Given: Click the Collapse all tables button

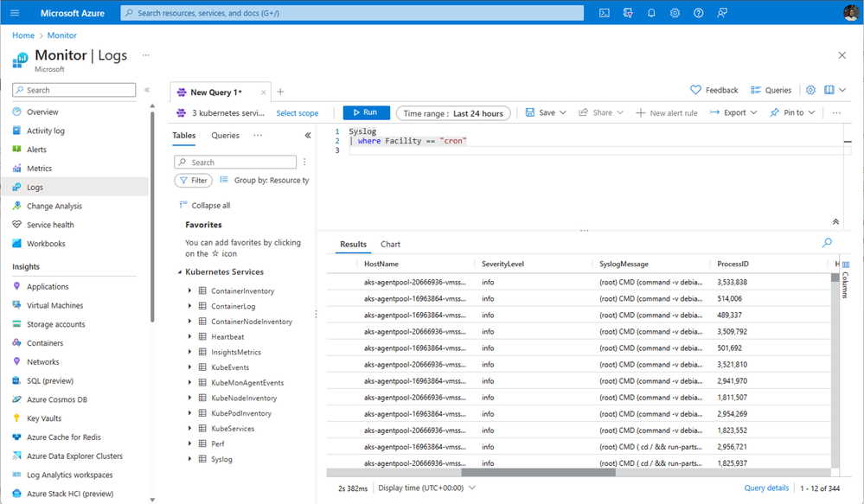Looking at the screenshot, I should [205, 206].
